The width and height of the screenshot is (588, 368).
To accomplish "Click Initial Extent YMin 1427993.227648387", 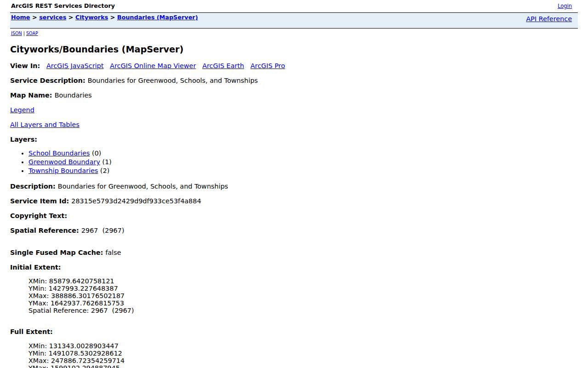I will pyautogui.click(x=73, y=288).
